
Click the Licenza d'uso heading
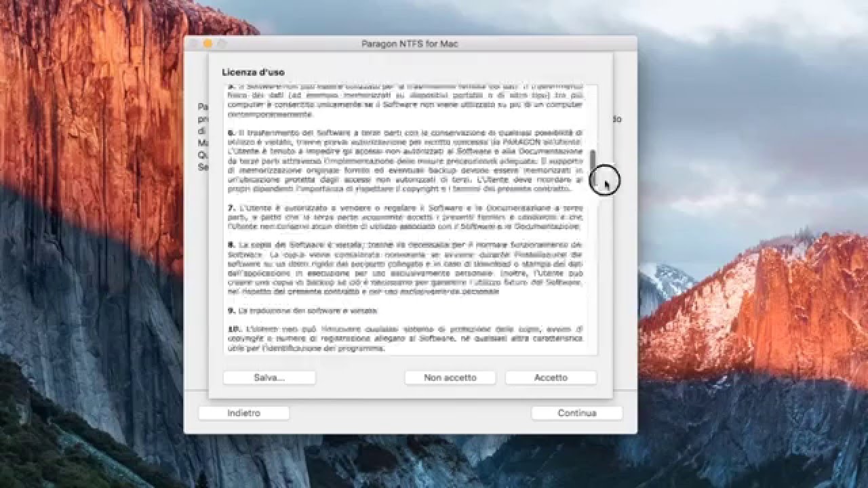tap(253, 72)
